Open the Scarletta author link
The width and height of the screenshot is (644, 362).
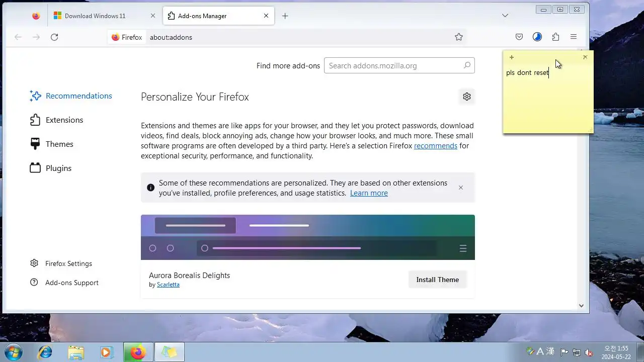[x=168, y=285]
